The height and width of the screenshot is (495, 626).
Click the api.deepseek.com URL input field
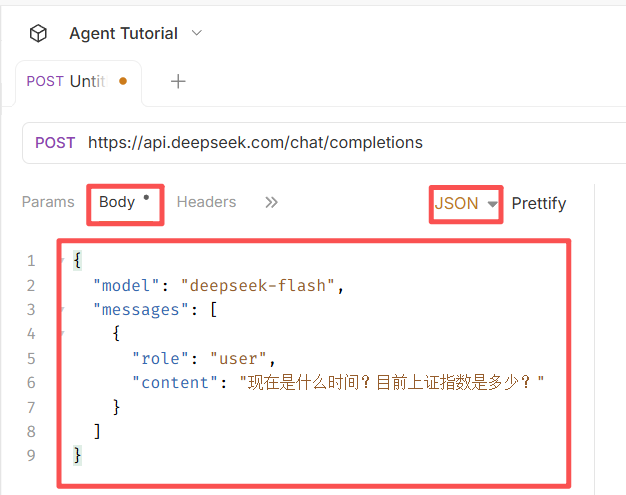click(x=255, y=143)
